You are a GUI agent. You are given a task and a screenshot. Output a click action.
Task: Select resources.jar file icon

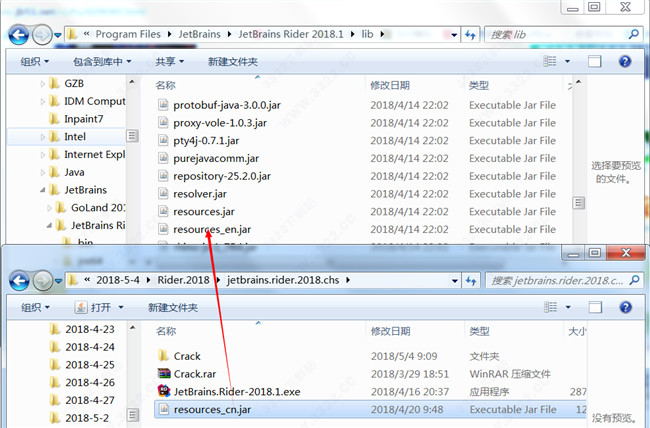click(x=163, y=212)
